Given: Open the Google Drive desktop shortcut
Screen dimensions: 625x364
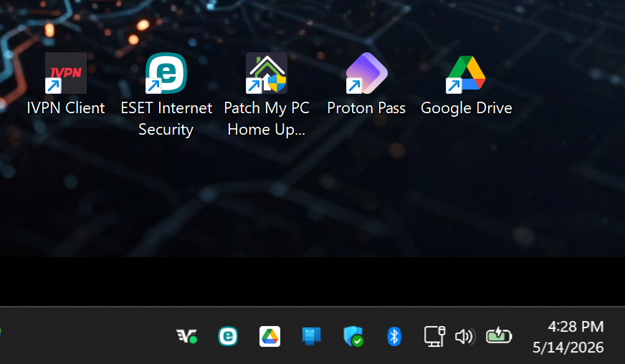Looking at the screenshot, I should click(467, 73).
